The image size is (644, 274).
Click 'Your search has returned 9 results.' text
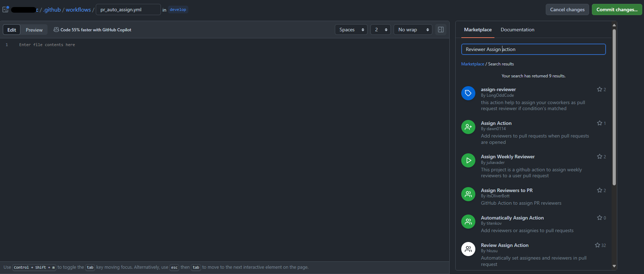[x=533, y=76]
